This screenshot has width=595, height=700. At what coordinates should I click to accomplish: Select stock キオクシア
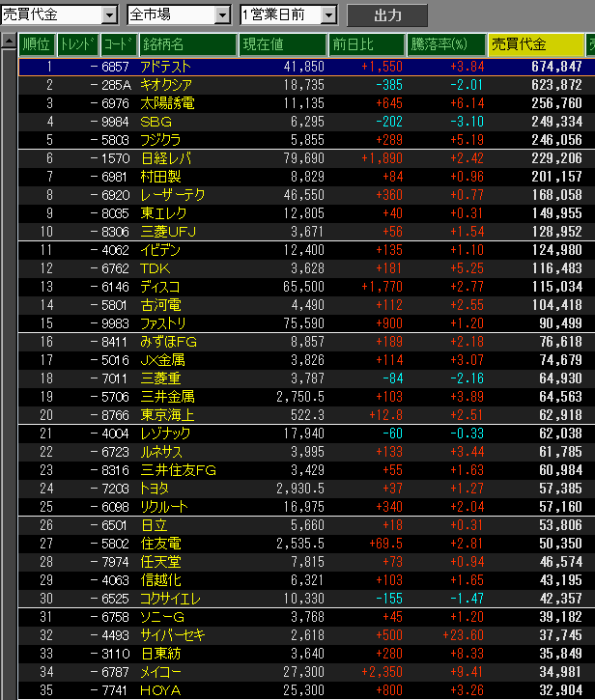point(166,85)
